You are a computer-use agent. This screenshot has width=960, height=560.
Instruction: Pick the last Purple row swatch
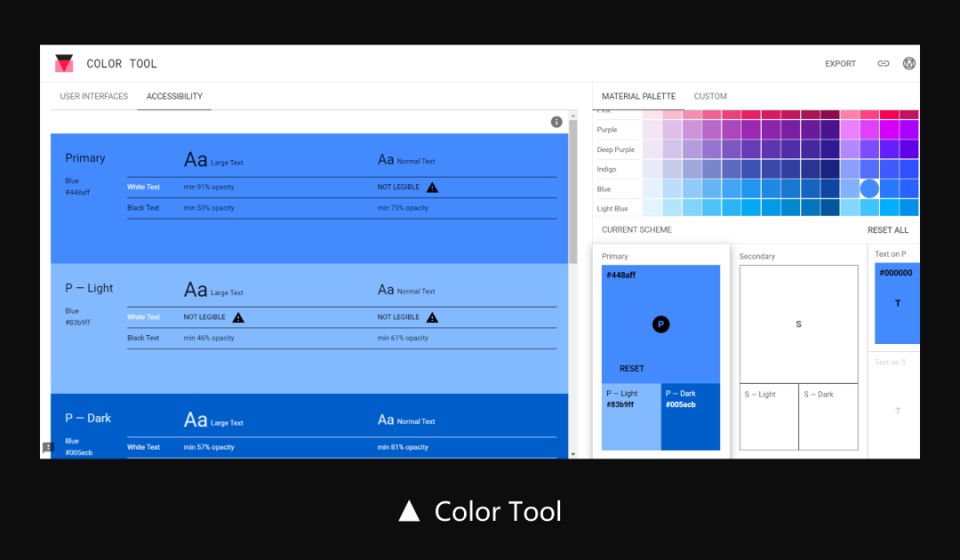(908, 130)
